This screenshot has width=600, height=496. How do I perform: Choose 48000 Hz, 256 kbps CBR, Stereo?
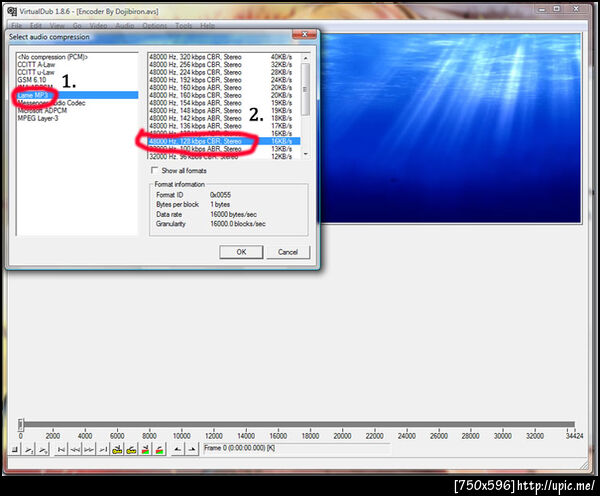point(224,65)
